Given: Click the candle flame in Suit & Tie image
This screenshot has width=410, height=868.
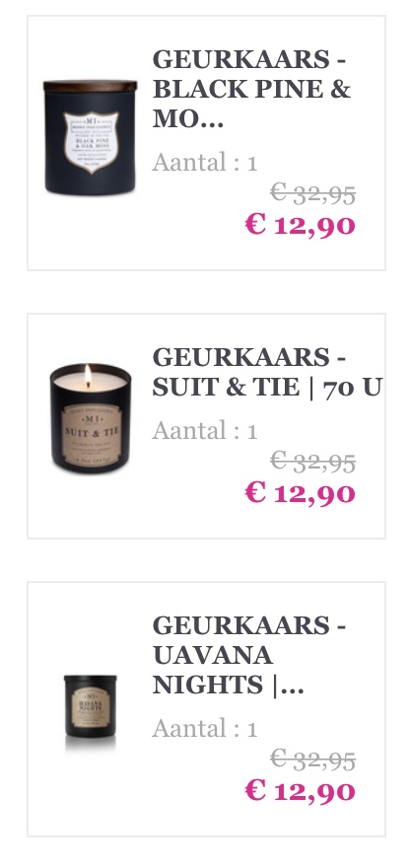Looking at the screenshot, I should click(88, 377).
